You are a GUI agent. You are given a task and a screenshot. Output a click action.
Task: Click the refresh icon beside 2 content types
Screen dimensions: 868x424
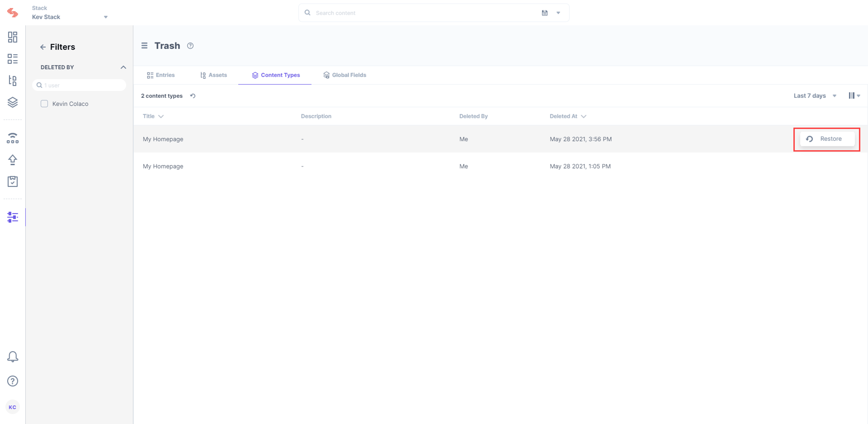(193, 96)
